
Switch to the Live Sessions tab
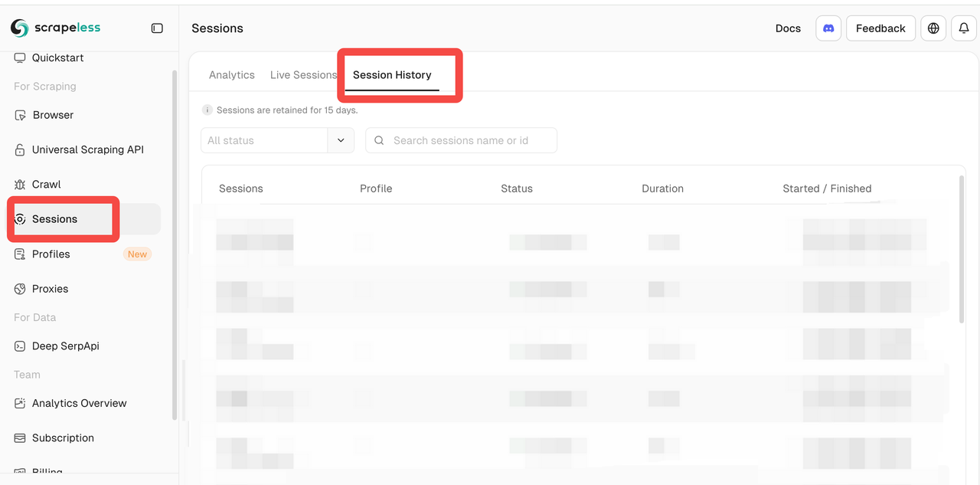tap(303, 75)
